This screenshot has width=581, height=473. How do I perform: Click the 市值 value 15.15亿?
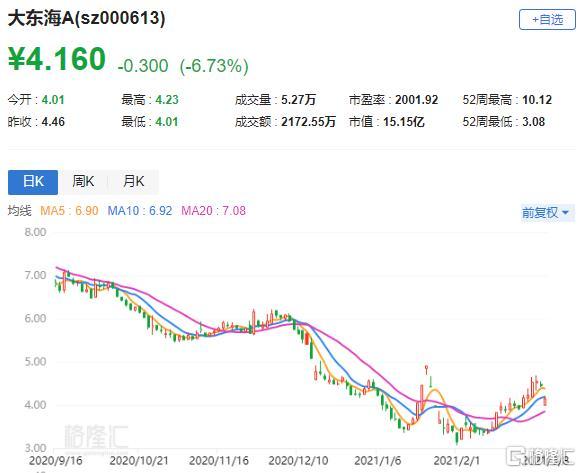pos(404,121)
